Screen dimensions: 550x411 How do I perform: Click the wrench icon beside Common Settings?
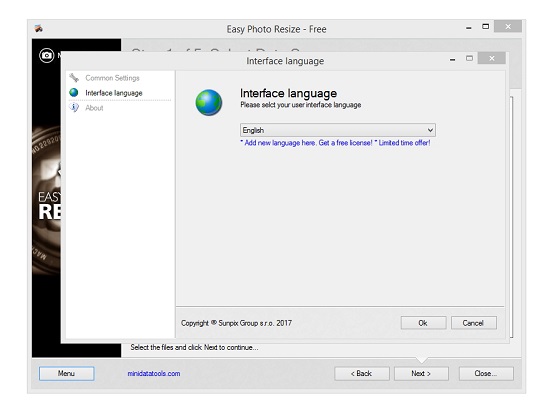click(x=74, y=78)
